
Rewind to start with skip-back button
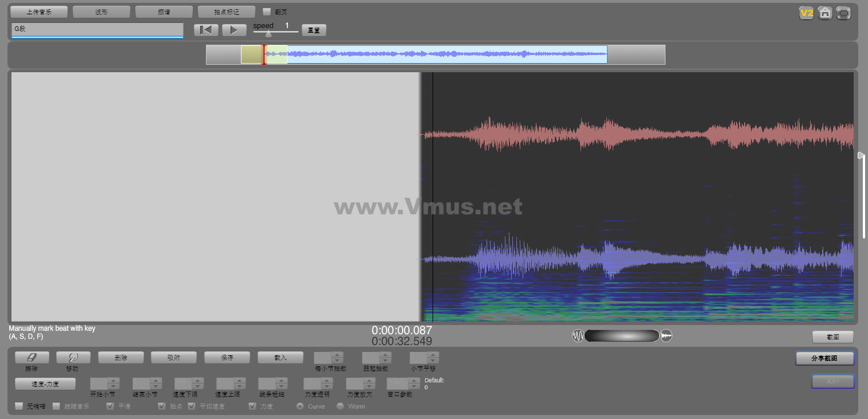(206, 30)
